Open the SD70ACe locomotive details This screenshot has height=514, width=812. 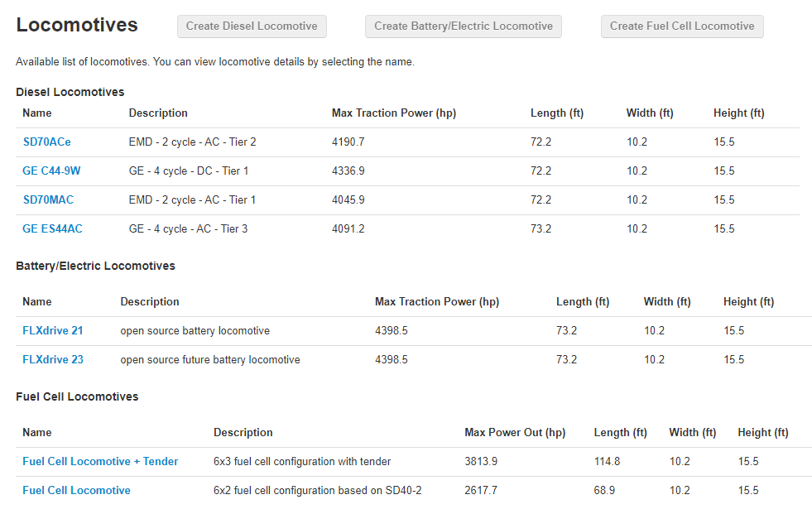tap(46, 142)
